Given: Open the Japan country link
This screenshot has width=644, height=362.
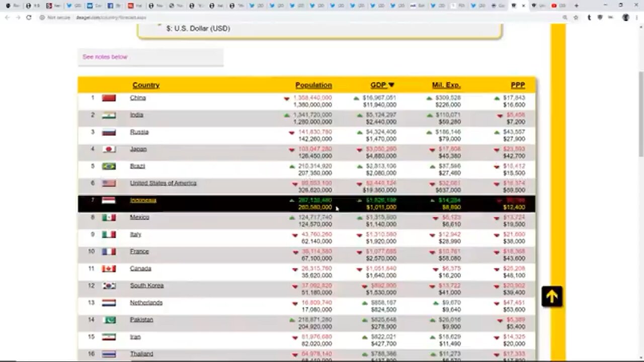Looking at the screenshot, I should click(138, 149).
